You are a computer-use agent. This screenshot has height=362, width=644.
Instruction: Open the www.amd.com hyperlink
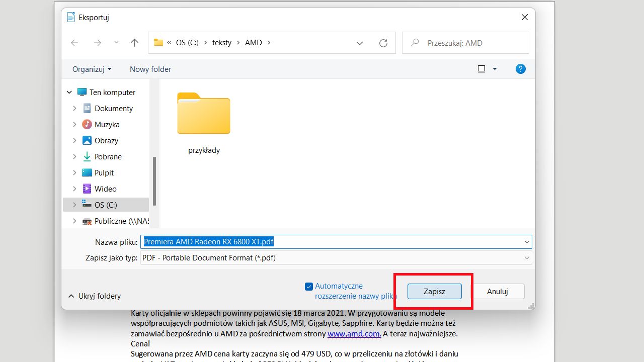point(354,333)
